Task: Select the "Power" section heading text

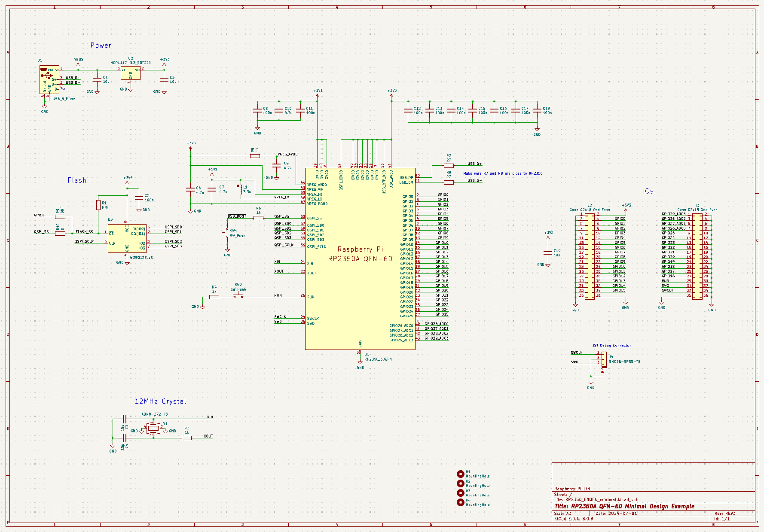Action: tap(101, 46)
